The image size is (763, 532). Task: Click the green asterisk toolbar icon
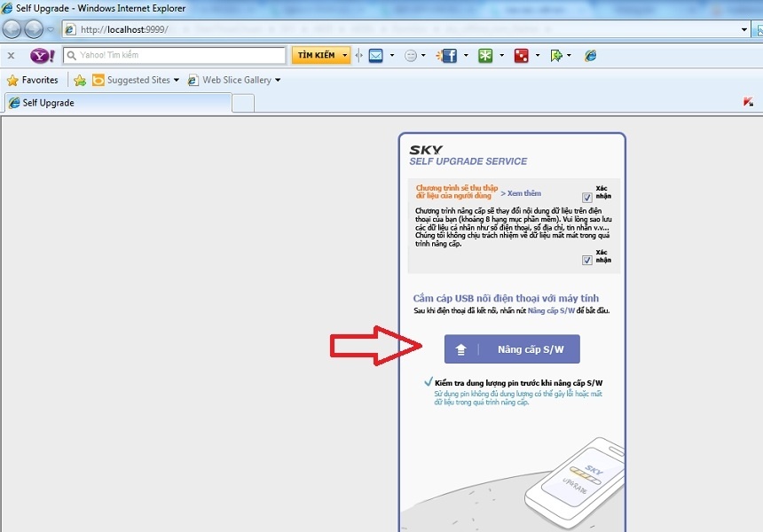486,55
